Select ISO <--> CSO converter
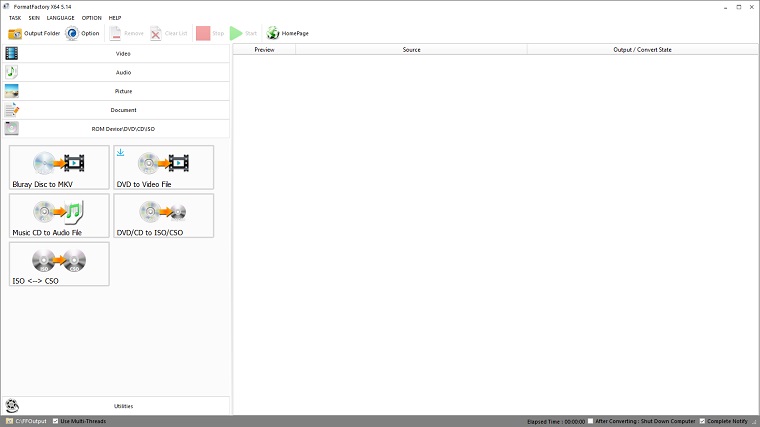The image size is (760, 427). 59,264
